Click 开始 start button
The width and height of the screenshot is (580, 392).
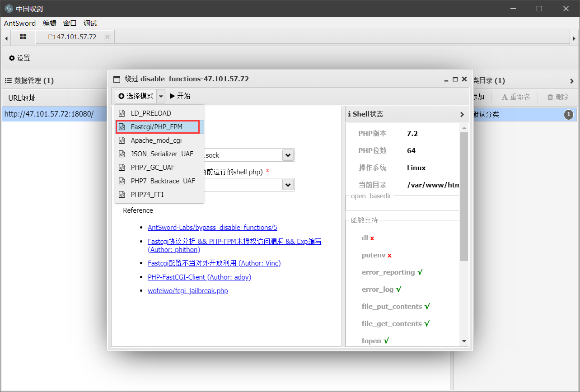[180, 96]
